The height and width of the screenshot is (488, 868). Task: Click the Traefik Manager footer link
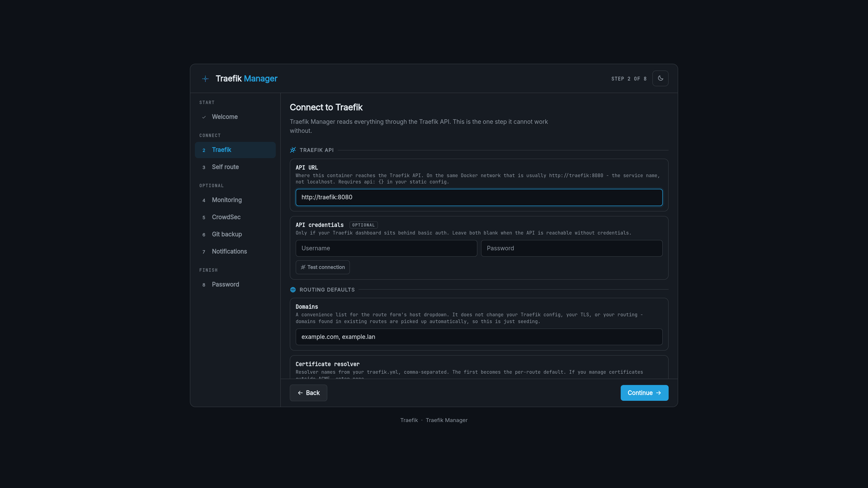pyautogui.click(x=446, y=420)
